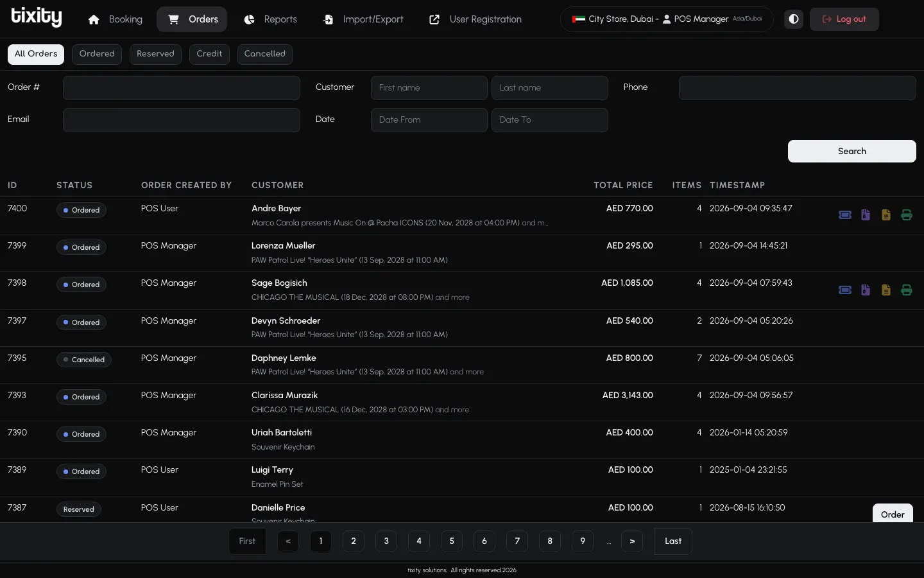Screen dimensions: 924x578
Task: Open the Reports menu item
Action: point(270,19)
